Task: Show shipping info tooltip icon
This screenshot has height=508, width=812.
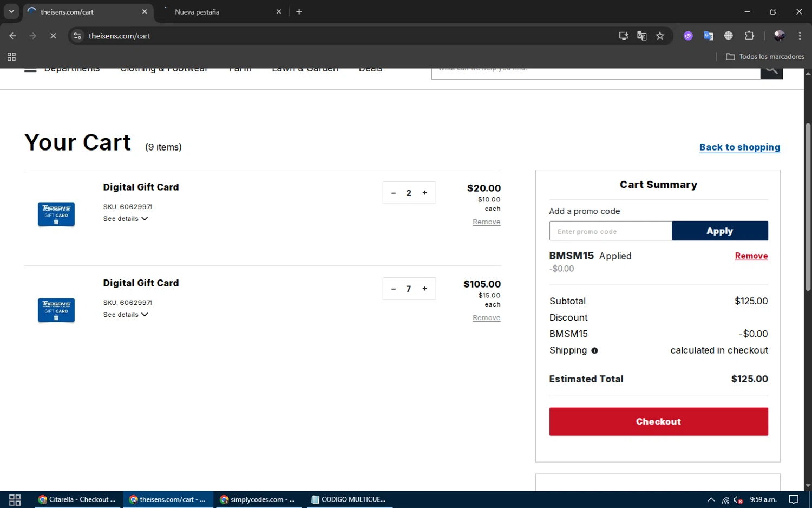Action: click(x=594, y=351)
